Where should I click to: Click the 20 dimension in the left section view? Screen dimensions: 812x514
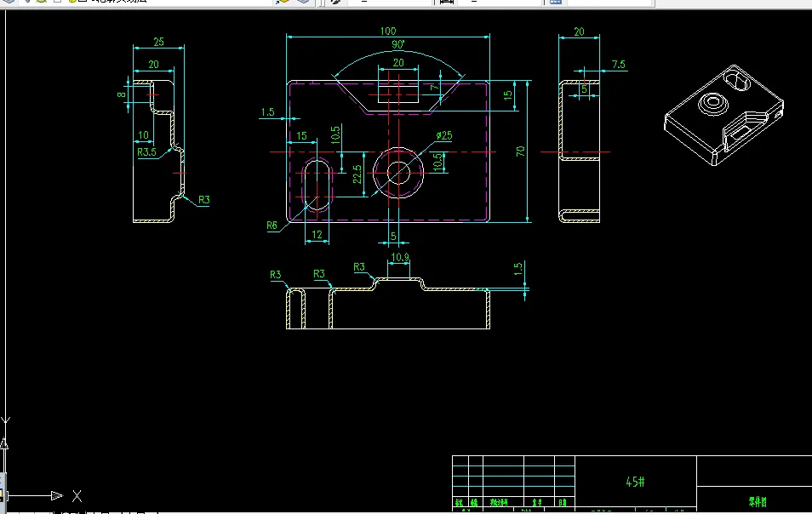pyautogui.click(x=154, y=64)
